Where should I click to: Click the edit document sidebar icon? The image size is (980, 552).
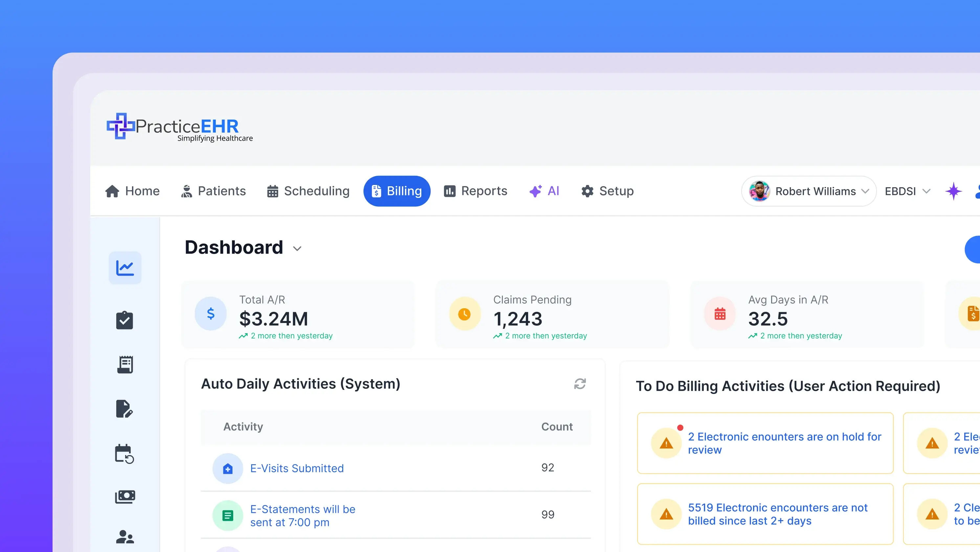click(124, 409)
